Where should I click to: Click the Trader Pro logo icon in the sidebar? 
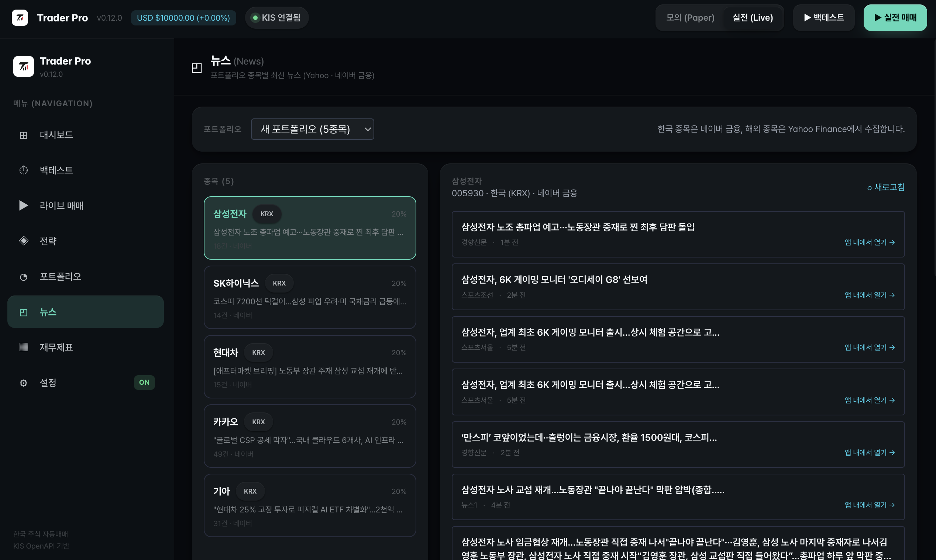point(23,66)
